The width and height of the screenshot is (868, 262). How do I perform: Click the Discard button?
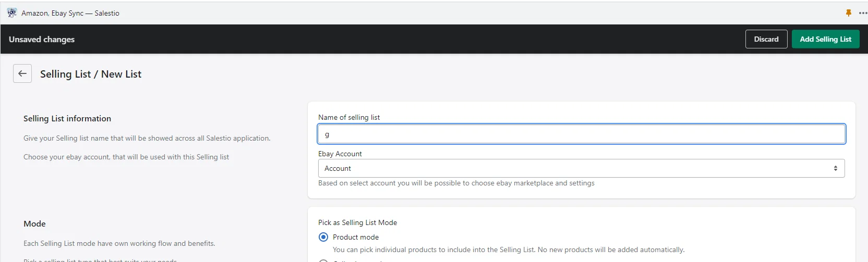(x=766, y=39)
